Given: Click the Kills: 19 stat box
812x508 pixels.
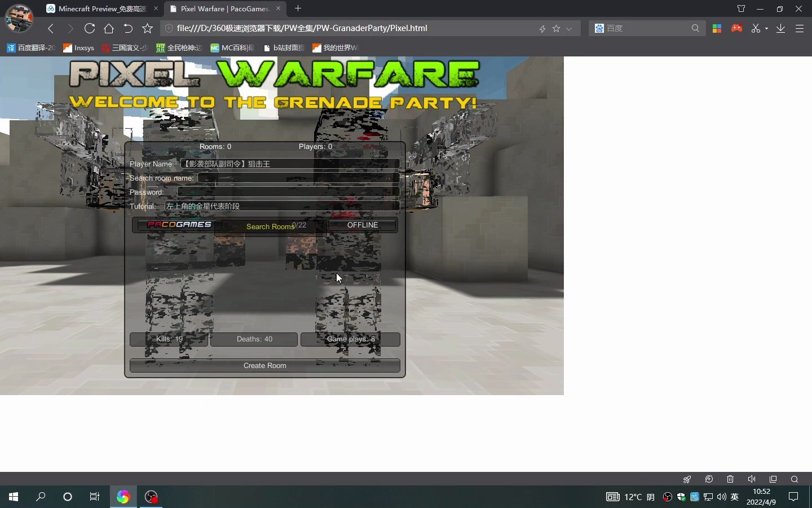Looking at the screenshot, I should coord(169,339).
